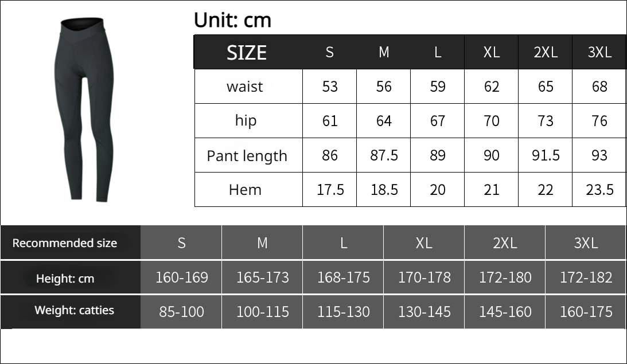Select the pant length value 87.5
Screen dimensions: 627x364
(384, 155)
